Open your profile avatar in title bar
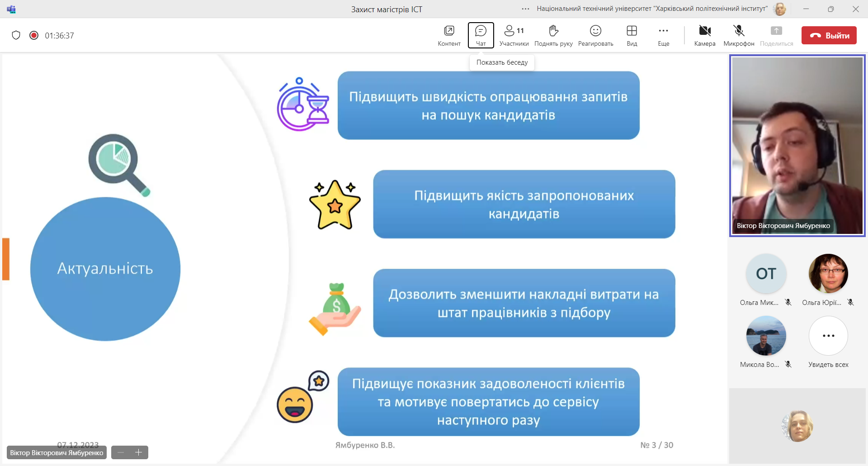 point(780,9)
